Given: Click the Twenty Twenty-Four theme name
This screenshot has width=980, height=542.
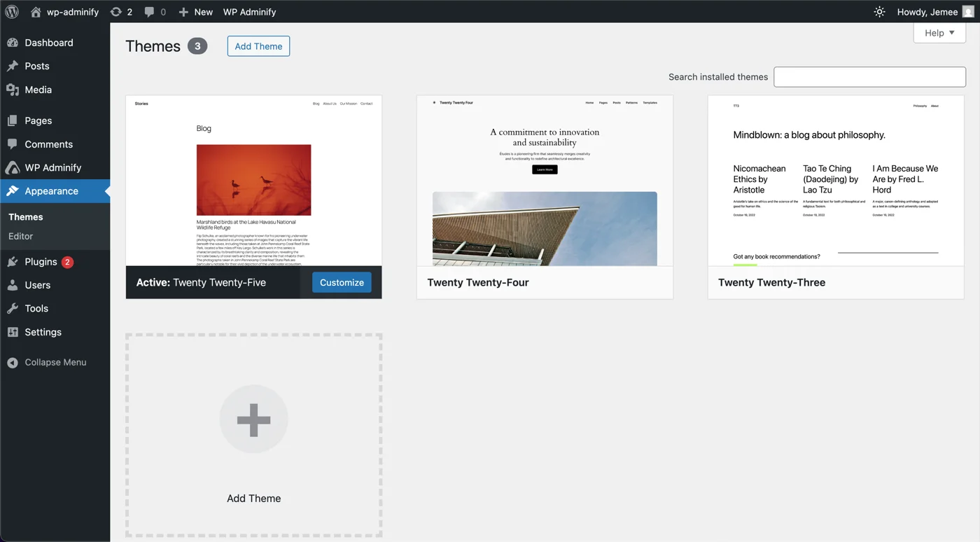Looking at the screenshot, I should pyautogui.click(x=478, y=282).
